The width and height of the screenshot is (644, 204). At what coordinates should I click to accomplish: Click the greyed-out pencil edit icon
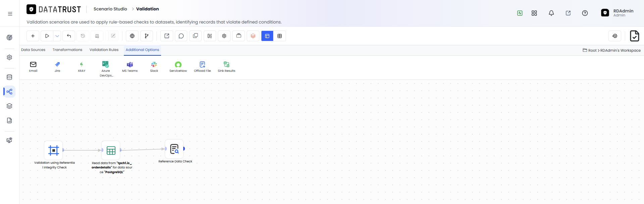click(x=113, y=36)
